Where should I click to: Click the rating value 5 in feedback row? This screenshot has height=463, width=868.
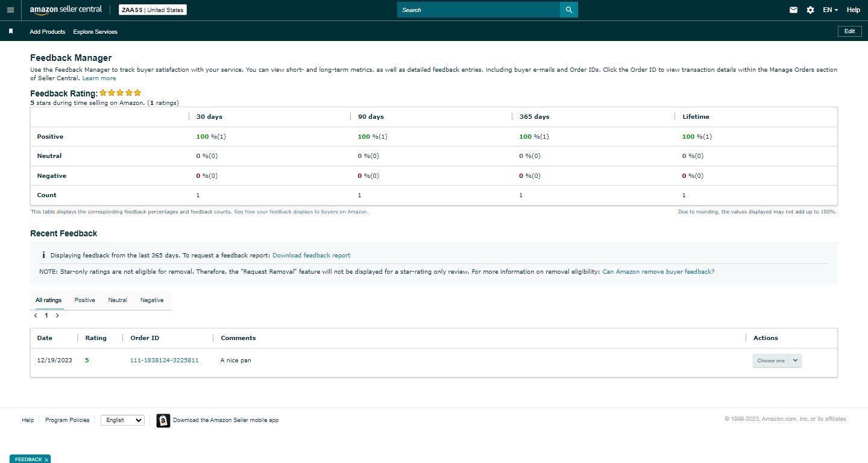pyautogui.click(x=87, y=361)
